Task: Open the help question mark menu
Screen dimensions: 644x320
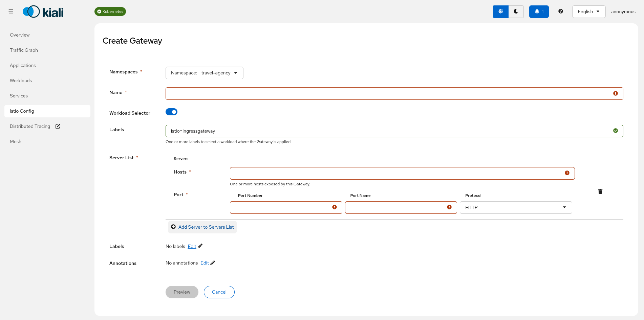Action: tap(561, 12)
